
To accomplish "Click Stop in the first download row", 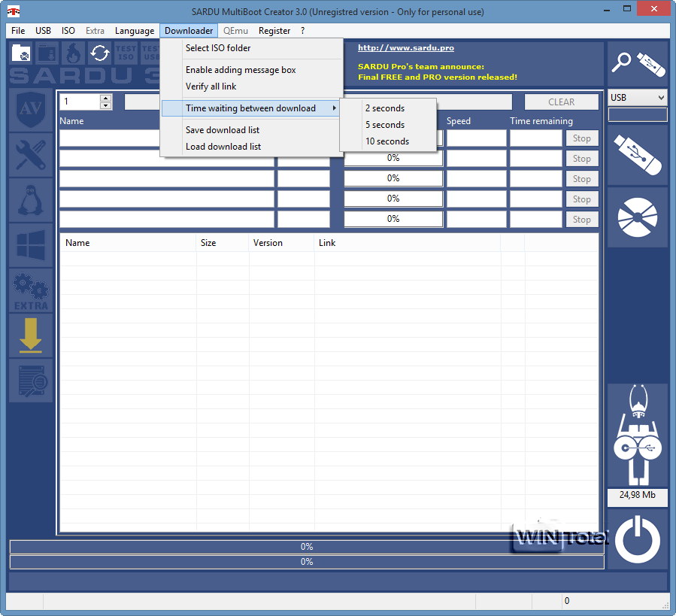I will [x=581, y=138].
